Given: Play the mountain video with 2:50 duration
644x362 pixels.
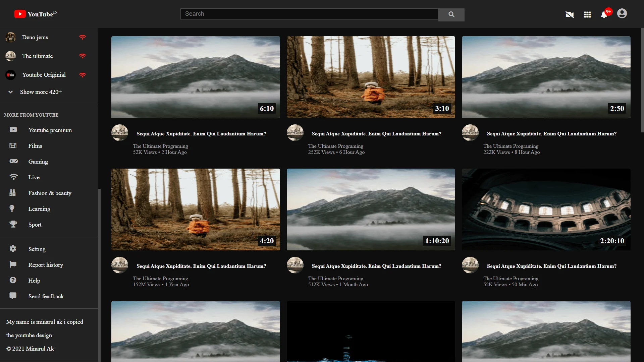Looking at the screenshot, I should 546,77.
